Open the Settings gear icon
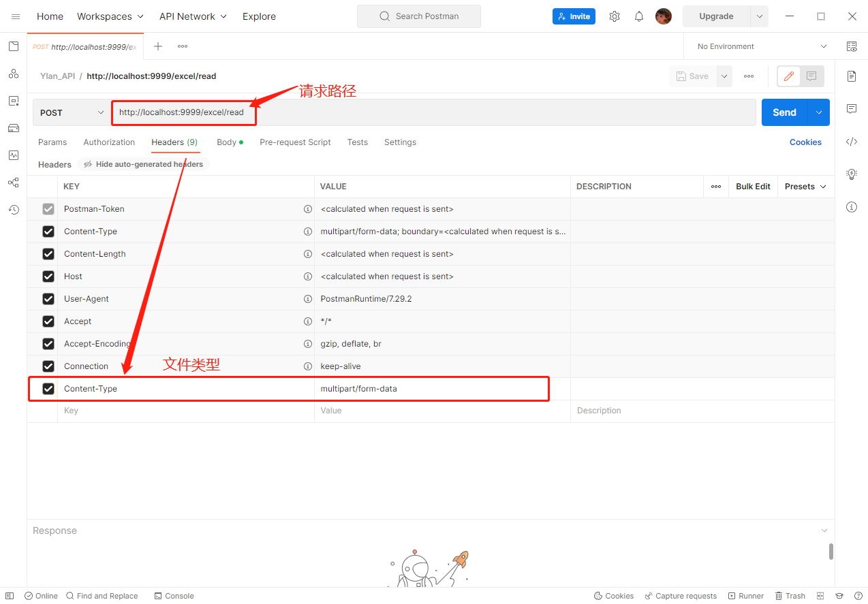The height and width of the screenshot is (604, 868). pyautogui.click(x=615, y=16)
